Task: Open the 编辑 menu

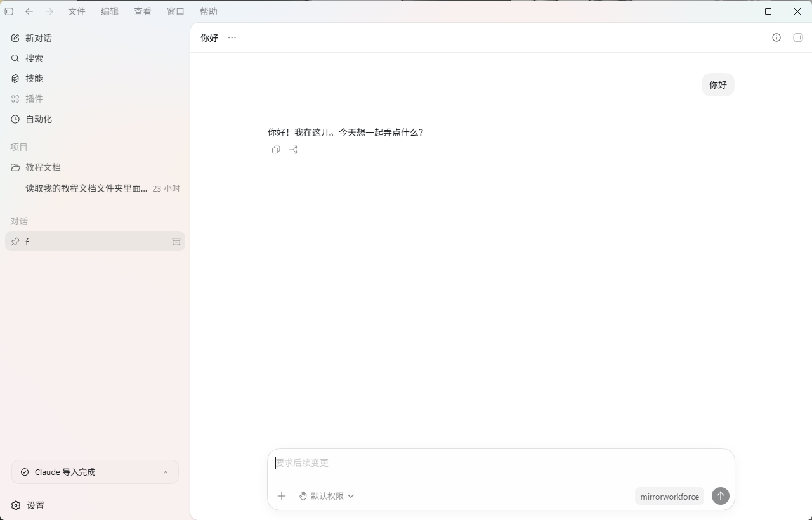Action: pyautogui.click(x=110, y=11)
